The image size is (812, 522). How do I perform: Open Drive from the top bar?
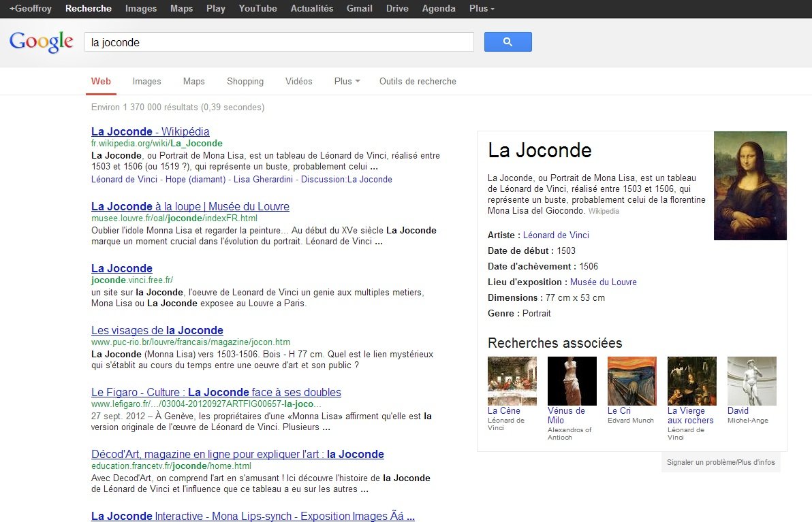(397, 8)
